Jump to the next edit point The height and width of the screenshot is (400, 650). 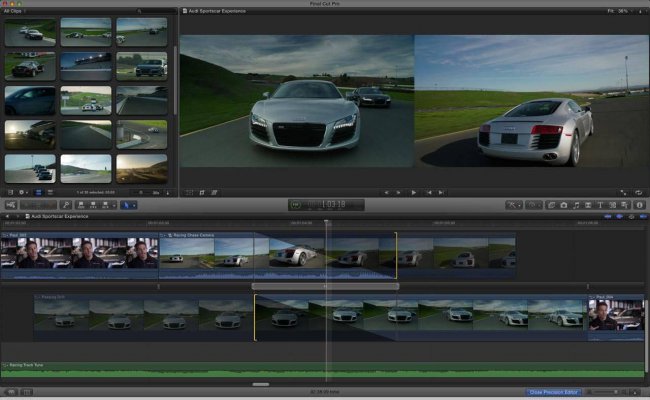[x=441, y=192]
